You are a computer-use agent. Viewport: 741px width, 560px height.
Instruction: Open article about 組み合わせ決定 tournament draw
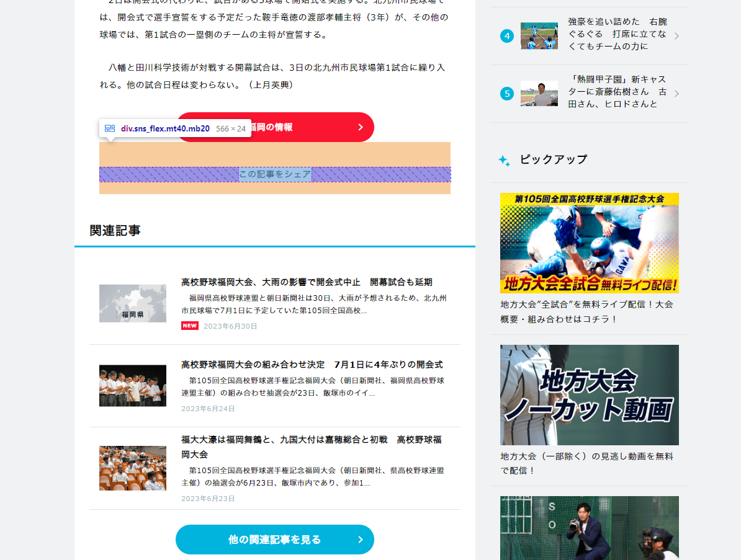(x=312, y=365)
